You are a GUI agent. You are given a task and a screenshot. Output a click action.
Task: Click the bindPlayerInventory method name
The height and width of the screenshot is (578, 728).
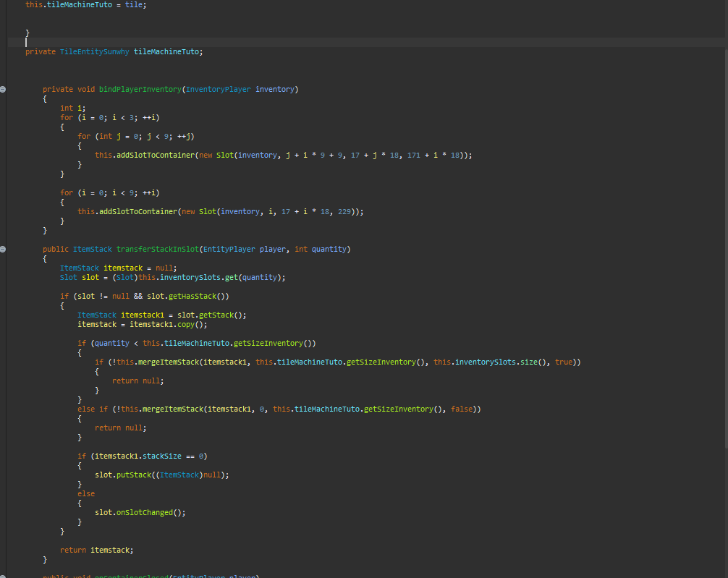point(140,89)
